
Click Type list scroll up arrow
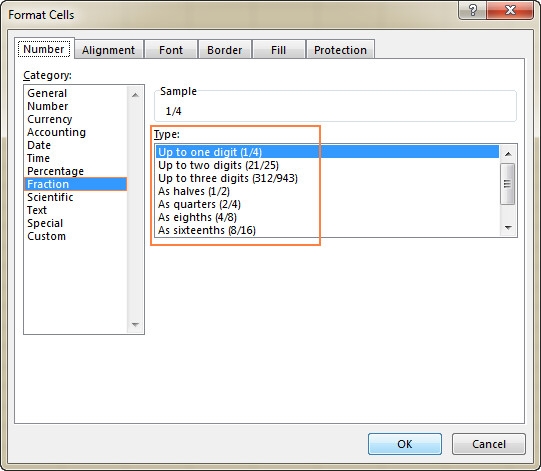coord(508,154)
